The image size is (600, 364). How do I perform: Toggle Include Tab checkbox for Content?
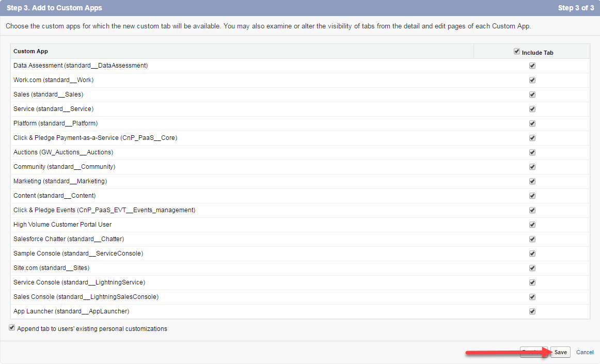click(x=532, y=196)
